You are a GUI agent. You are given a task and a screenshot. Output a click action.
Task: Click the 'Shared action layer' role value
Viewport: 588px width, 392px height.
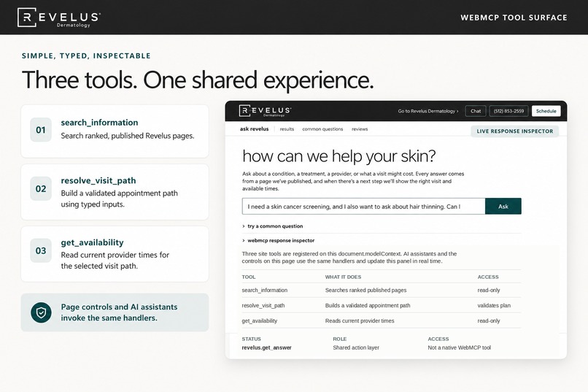(x=356, y=347)
